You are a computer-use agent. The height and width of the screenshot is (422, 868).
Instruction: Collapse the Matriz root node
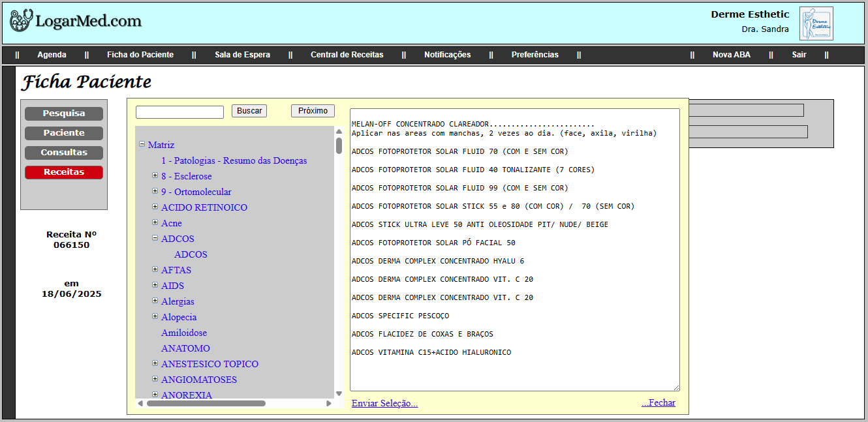tap(142, 144)
